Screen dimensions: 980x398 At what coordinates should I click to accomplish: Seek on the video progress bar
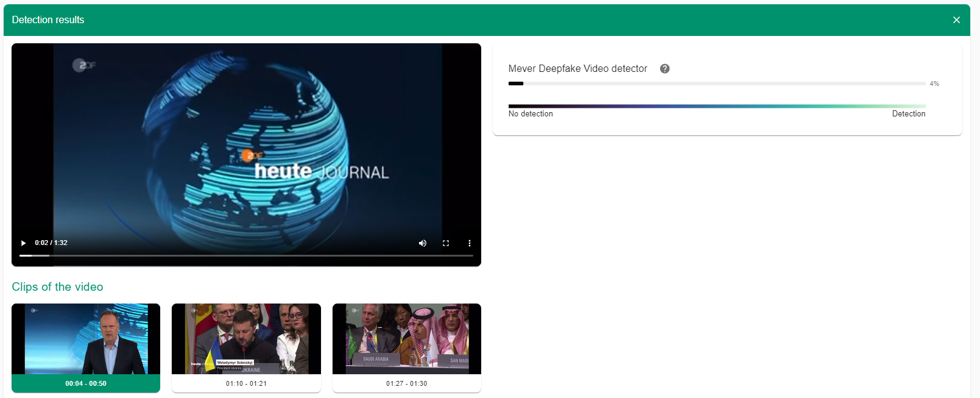pyautogui.click(x=246, y=255)
